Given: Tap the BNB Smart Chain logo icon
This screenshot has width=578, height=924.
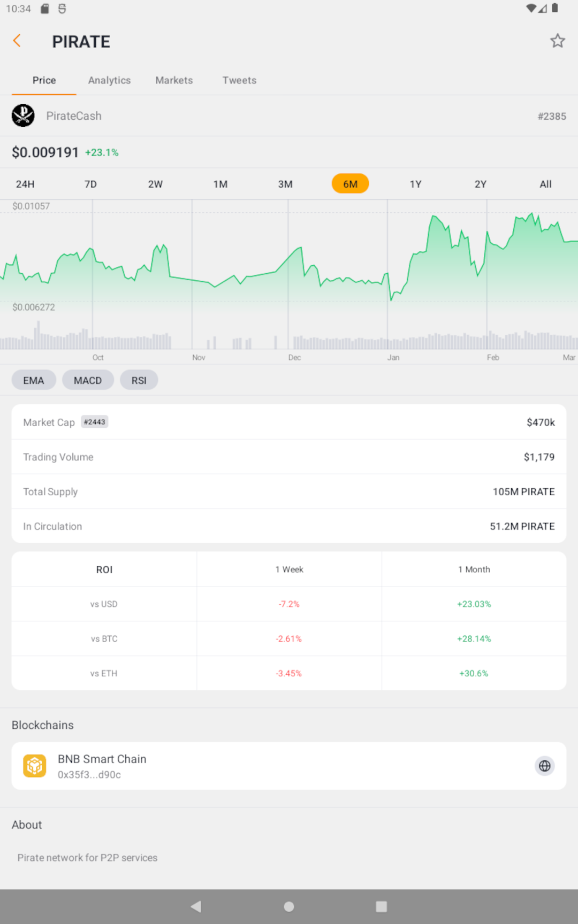Looking at the screenshot, I should click(x=35, y=766).
